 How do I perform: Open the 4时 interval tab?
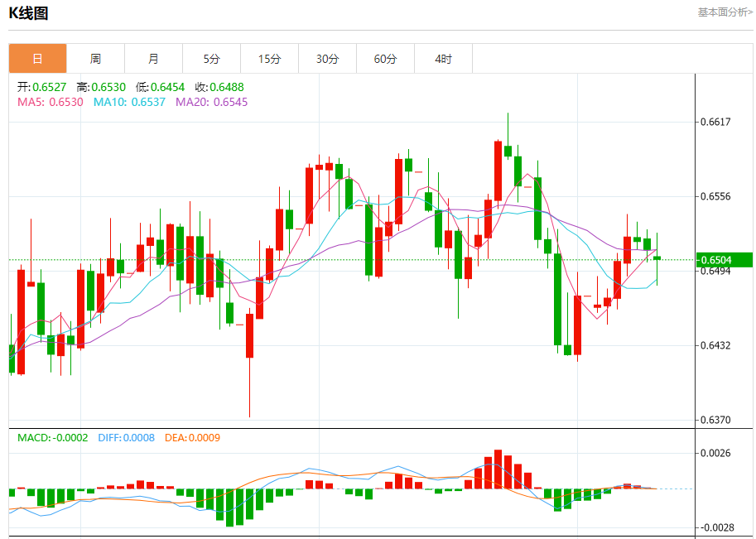coord(443,59)
